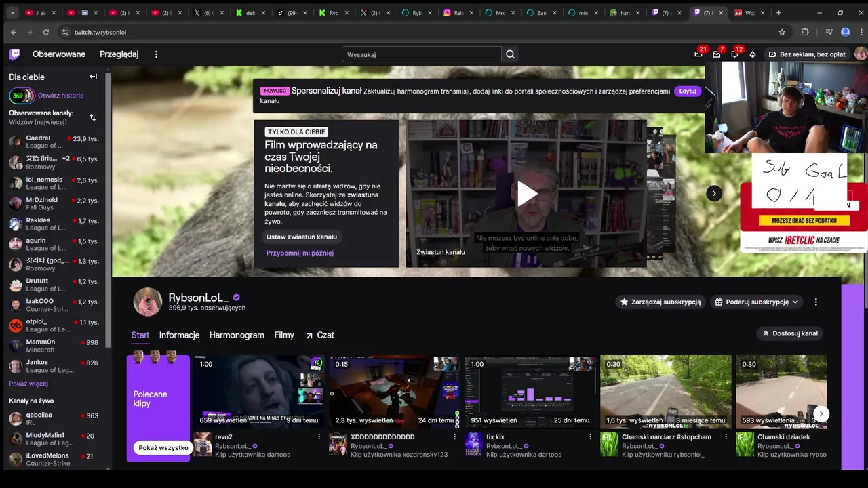Play the Zwiastun kanału trailer video
Viewport: 868px width, 488px height.
click(527, 193)
